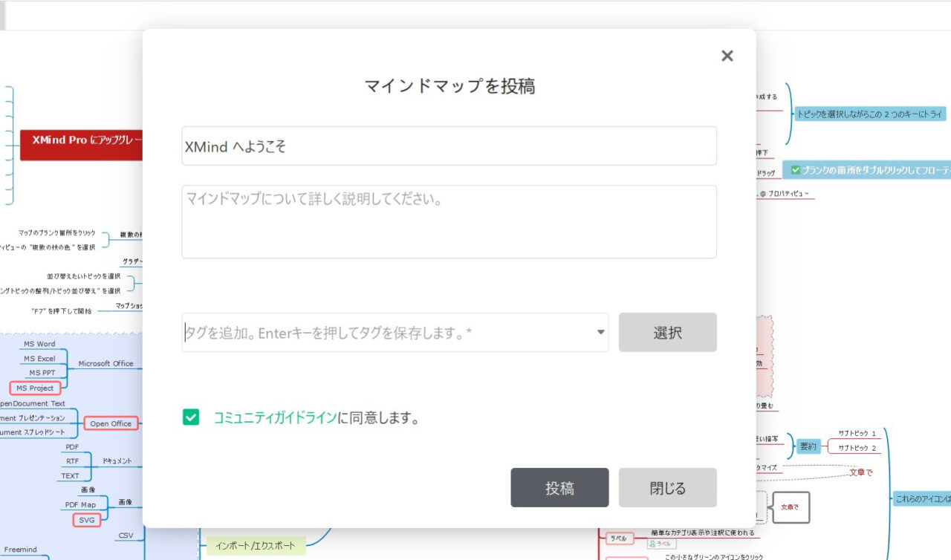
Task: Toggle the community guidelines agreement checkbox
Action: 191,417
